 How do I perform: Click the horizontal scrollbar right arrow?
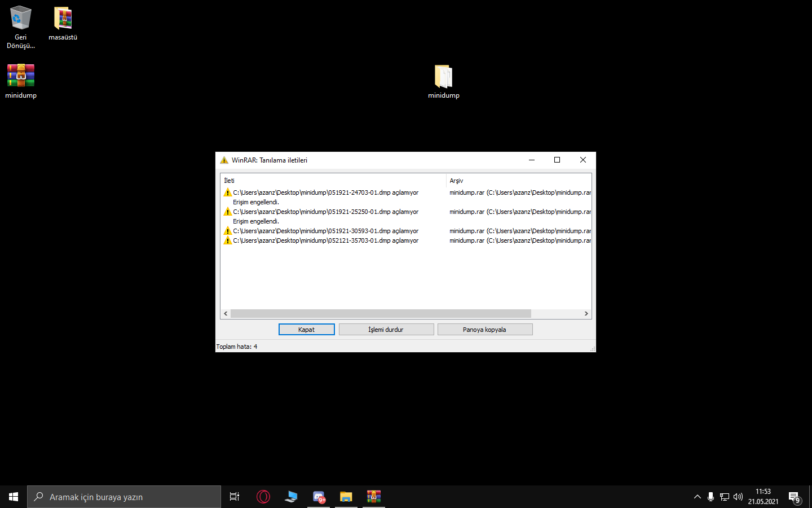point(586,313)
